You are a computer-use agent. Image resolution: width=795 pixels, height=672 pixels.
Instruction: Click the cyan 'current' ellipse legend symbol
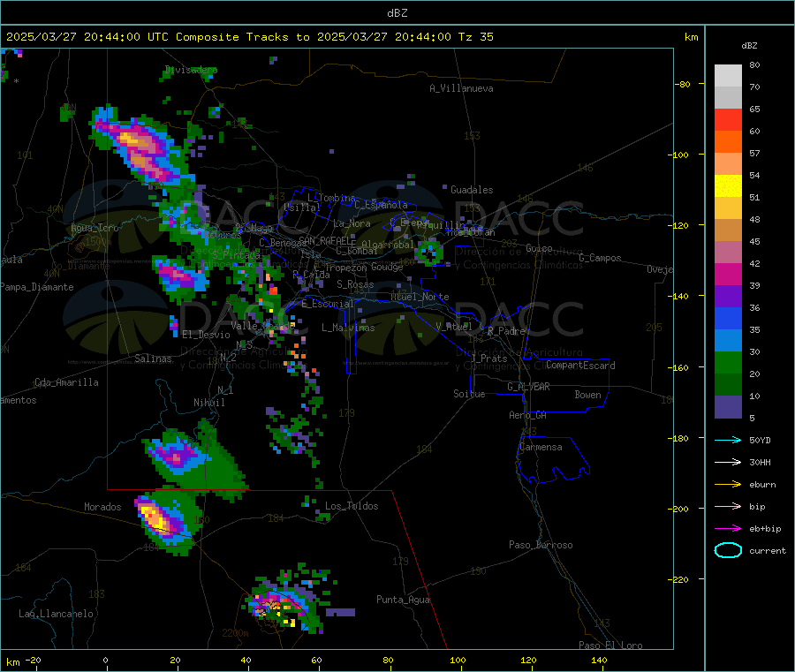[728, 550]
